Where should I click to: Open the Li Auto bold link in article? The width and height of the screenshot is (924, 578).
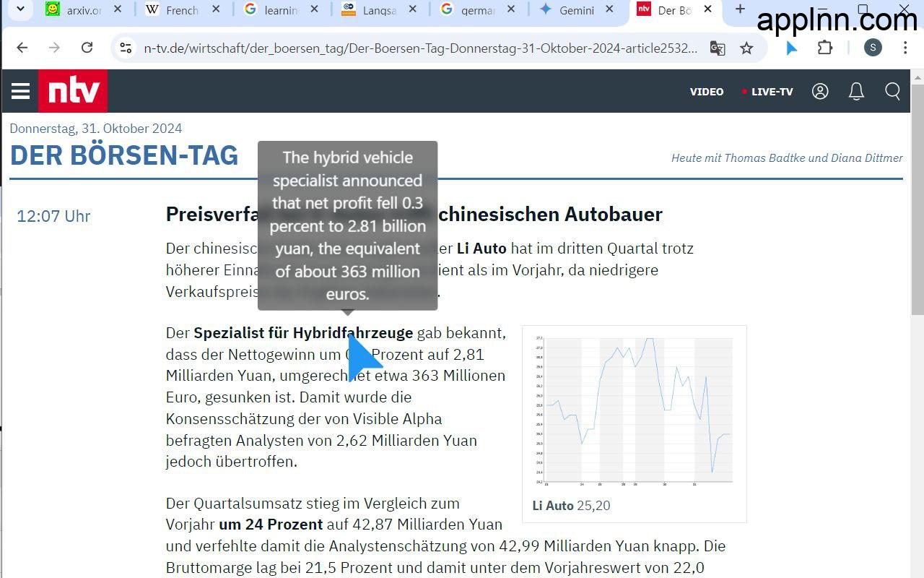tap(481, 248)
